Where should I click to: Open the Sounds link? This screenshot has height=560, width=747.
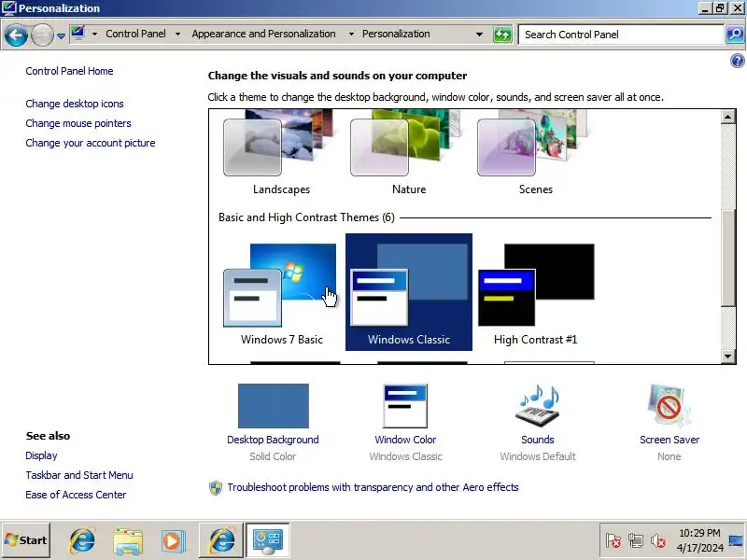tap(538, 440)
